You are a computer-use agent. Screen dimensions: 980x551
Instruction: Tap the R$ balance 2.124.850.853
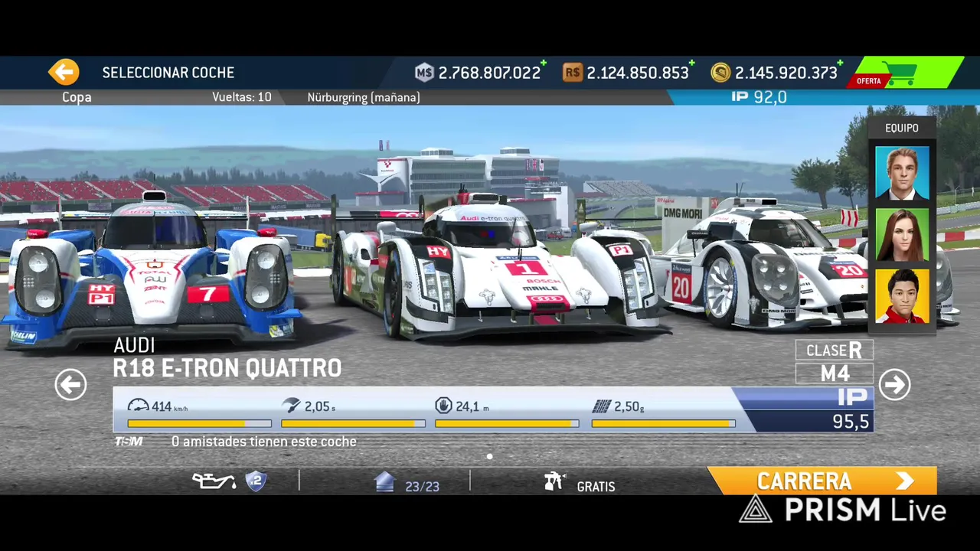pyautogui.click(x=638, y=73)
